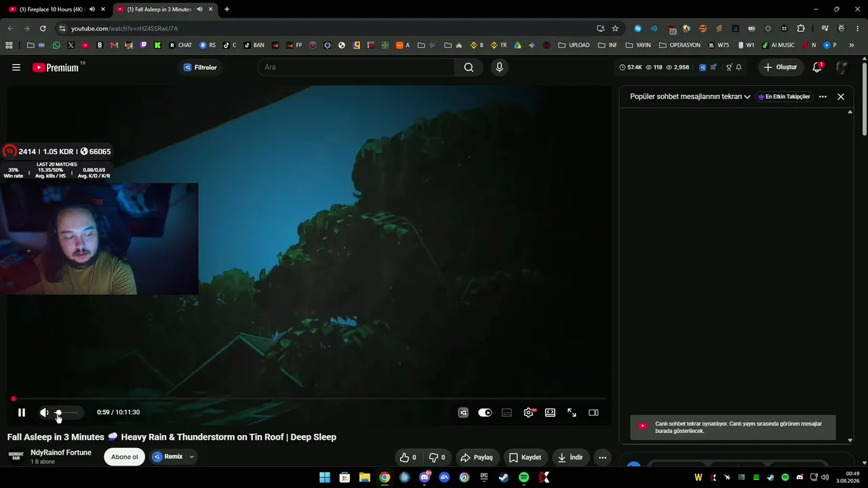Toggle subtitles in the video player
This screenshot has width=868, height=488.
pos(507,412)
